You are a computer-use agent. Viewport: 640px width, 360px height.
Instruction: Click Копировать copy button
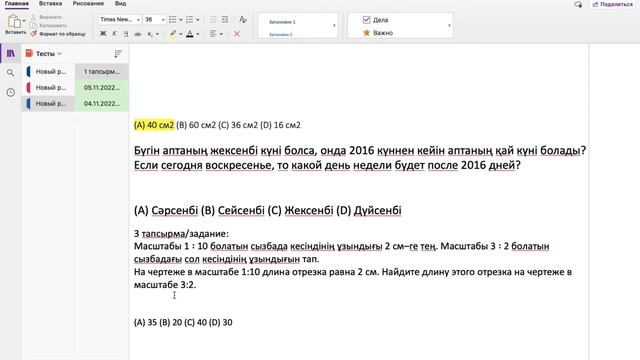tap(49, 25)
